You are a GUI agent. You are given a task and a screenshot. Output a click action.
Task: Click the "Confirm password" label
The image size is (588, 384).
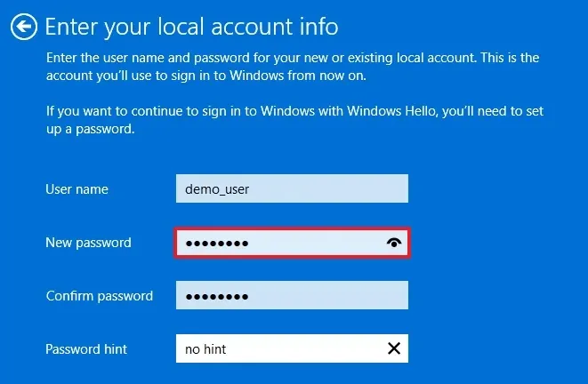coord(100,296)
